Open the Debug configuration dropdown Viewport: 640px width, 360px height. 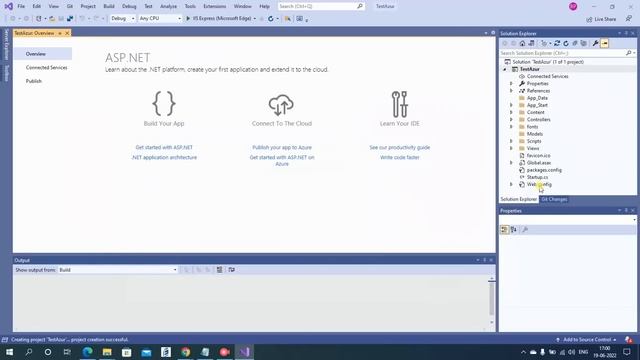click(x=122, y=18)
